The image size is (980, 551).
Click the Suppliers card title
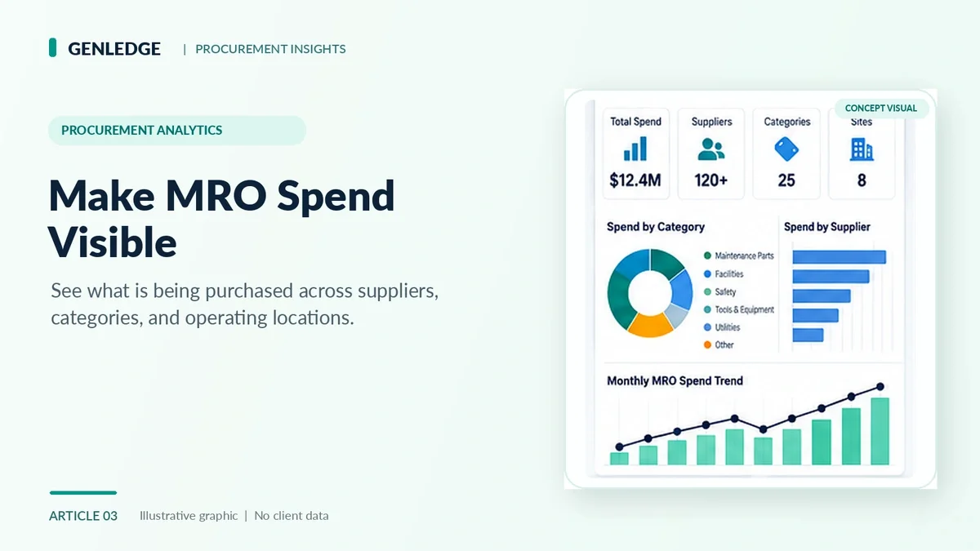711,122
